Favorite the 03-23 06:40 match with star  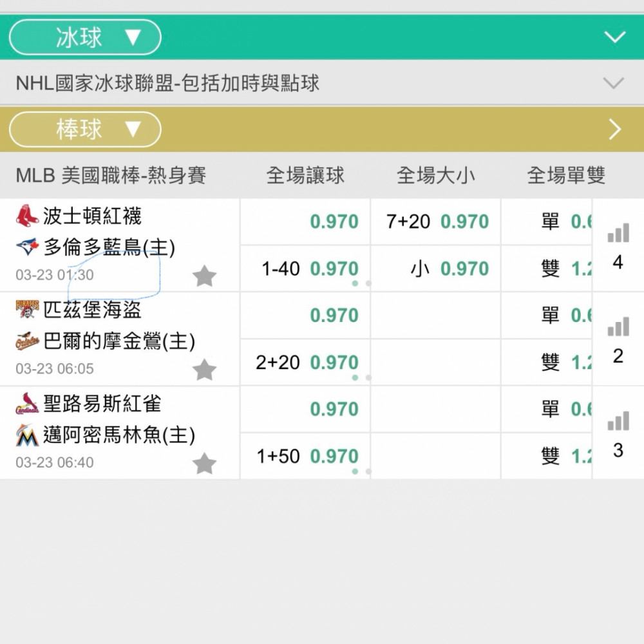pyautogui.click(x=204, y=463)
